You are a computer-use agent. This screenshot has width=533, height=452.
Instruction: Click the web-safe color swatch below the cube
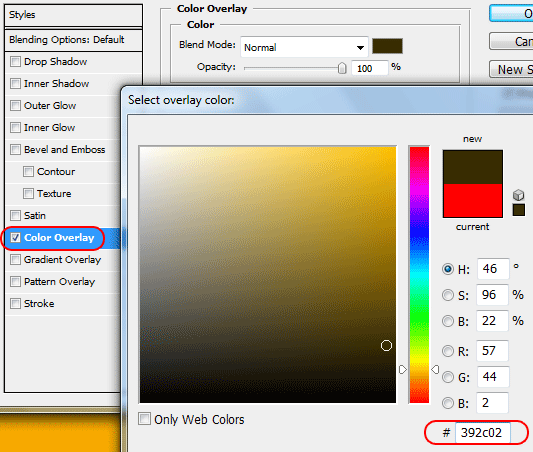click(518, 209)
